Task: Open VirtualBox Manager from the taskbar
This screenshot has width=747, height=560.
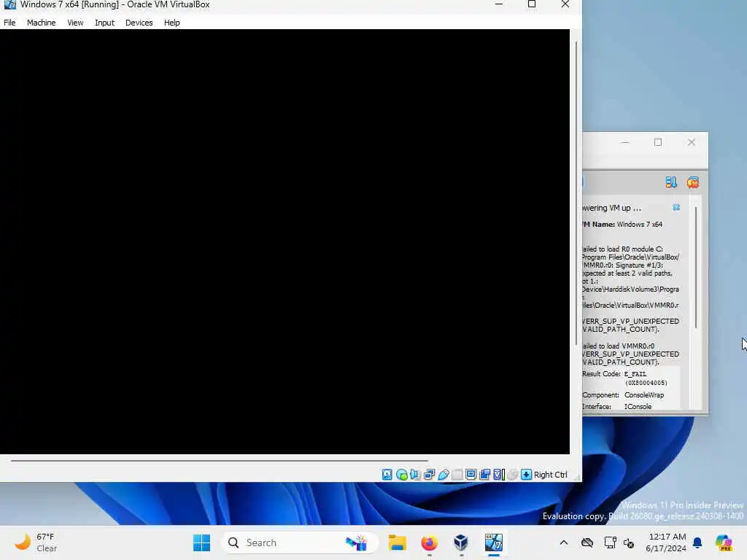Action: 461,542
